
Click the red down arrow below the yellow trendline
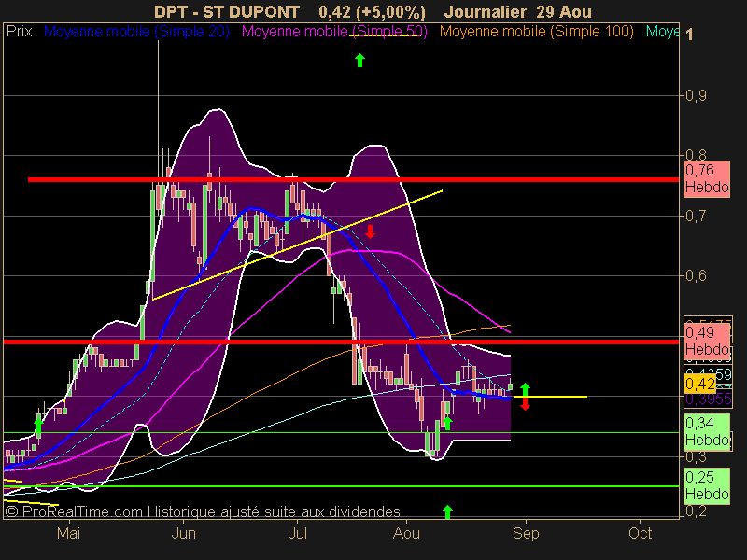click(370, 231)
